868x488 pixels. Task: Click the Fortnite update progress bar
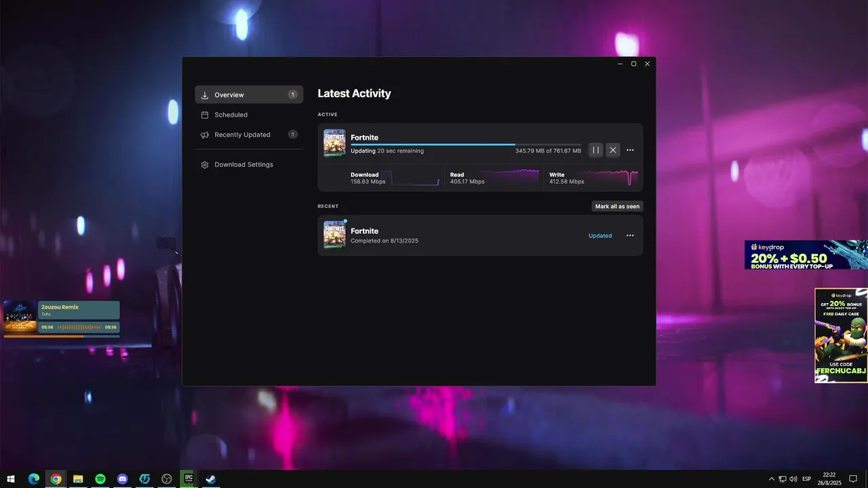(x=466, y=144)
